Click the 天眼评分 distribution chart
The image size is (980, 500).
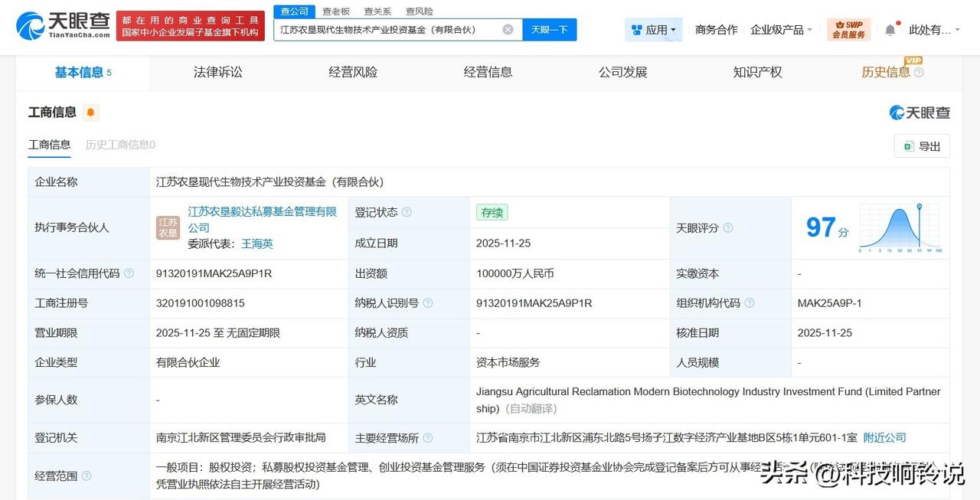[x=900, y=228]
